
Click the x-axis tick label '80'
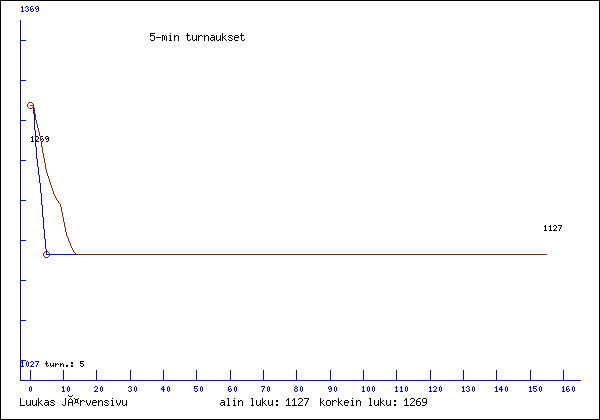pyautogui.click(x=300, y=388)
